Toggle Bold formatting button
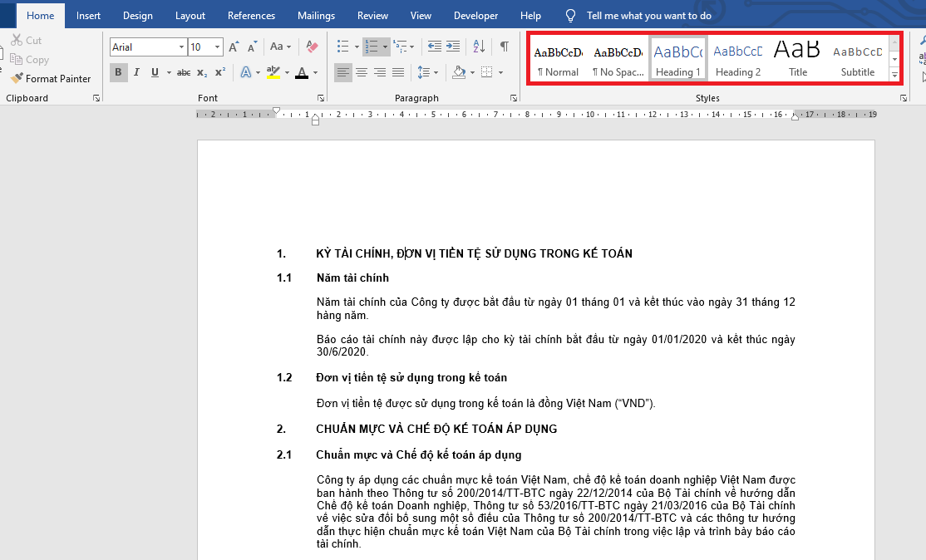Viewport: 926px width, 560px height. [118, 72]
